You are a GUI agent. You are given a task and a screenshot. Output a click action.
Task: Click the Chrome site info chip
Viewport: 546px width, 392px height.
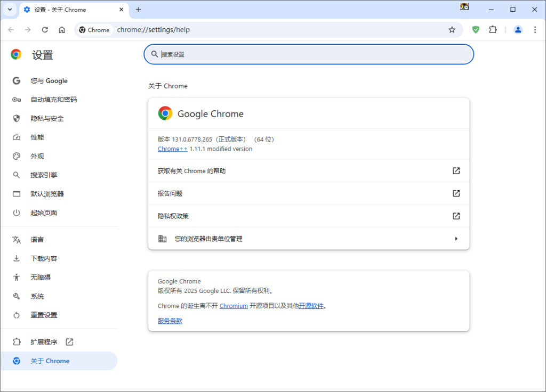coord(94,30)
